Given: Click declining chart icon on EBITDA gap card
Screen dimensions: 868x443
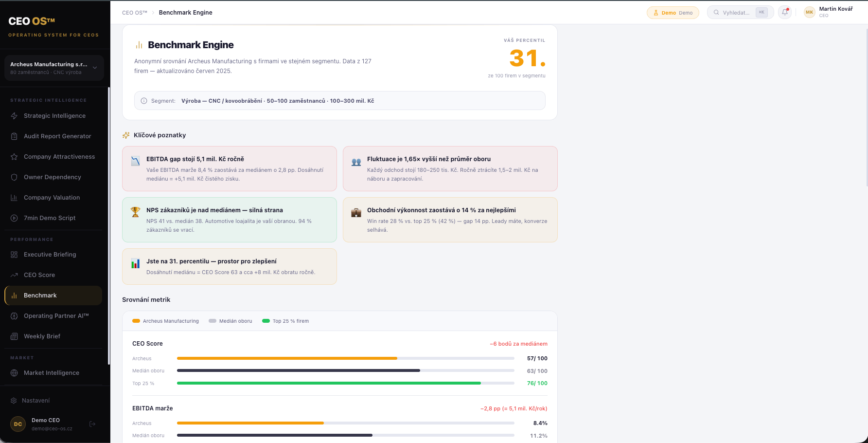Looking at the screenshot, I should tap(136, 161).
